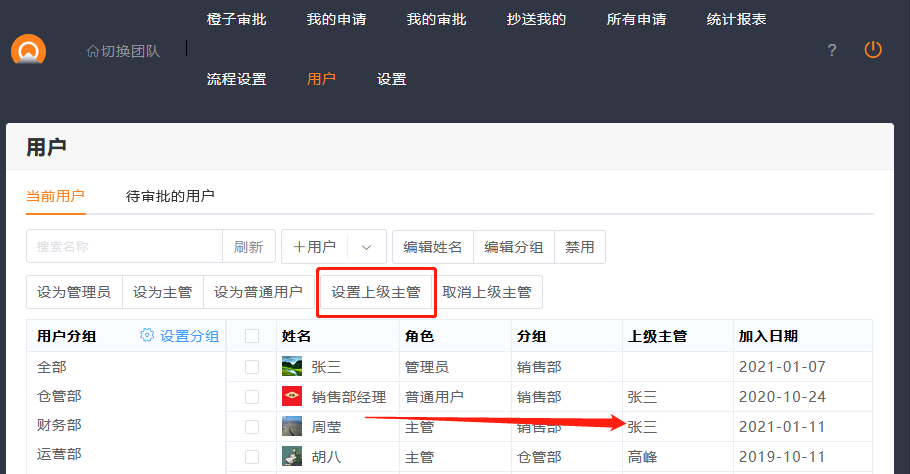This screenshot has height=474, width=910.
Task: Open 统计报表 in the top navigation
Action: pyautogui.click(x=736, y=19)
